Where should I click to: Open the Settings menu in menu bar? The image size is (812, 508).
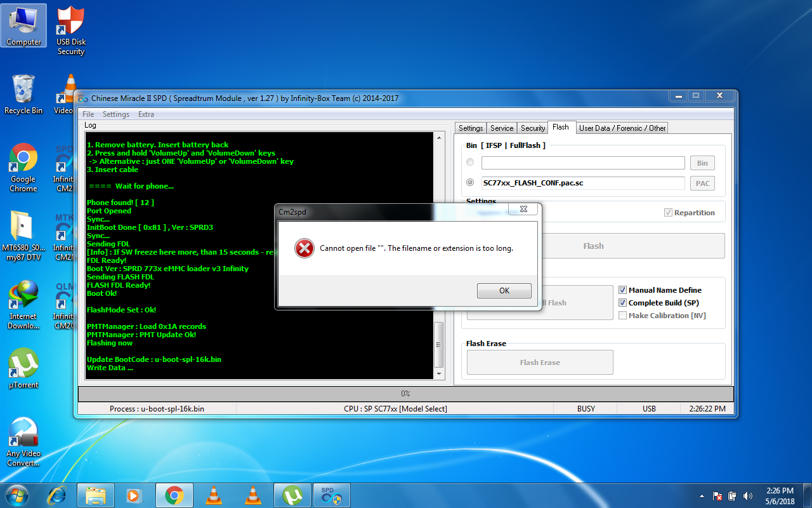116,114
